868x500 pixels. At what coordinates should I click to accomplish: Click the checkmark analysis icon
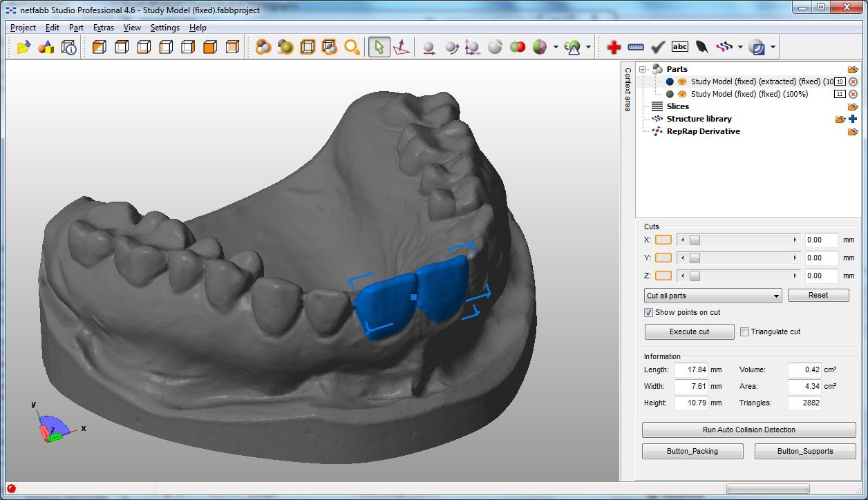point(658,48)
